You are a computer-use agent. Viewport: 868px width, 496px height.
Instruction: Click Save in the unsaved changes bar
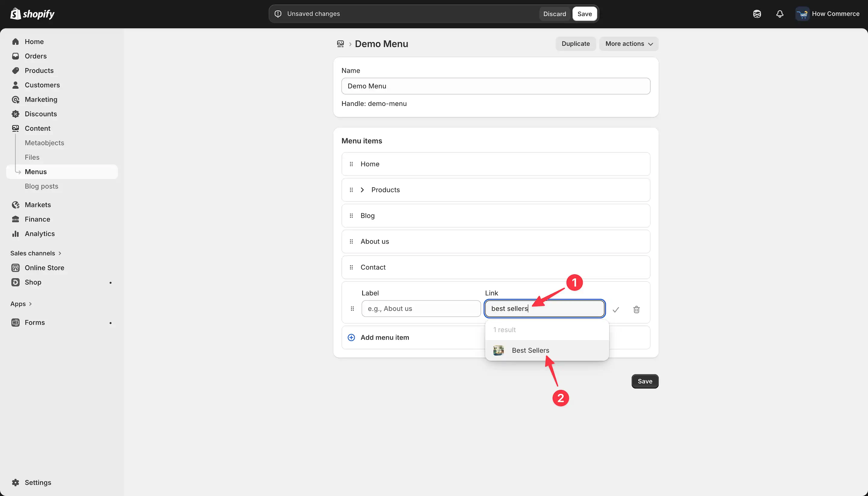pos(584,14)
